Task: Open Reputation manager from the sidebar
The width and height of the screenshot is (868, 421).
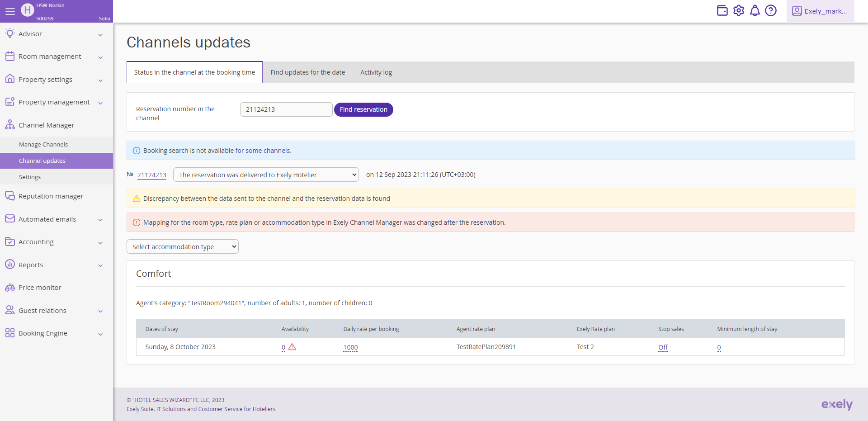Action: 51,196
